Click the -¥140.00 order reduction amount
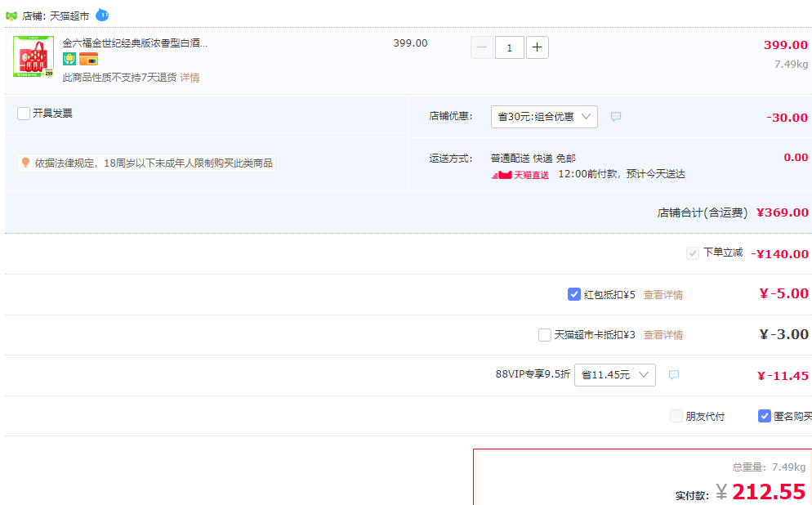Screen dimensions: 812x505 pos(780,254)
